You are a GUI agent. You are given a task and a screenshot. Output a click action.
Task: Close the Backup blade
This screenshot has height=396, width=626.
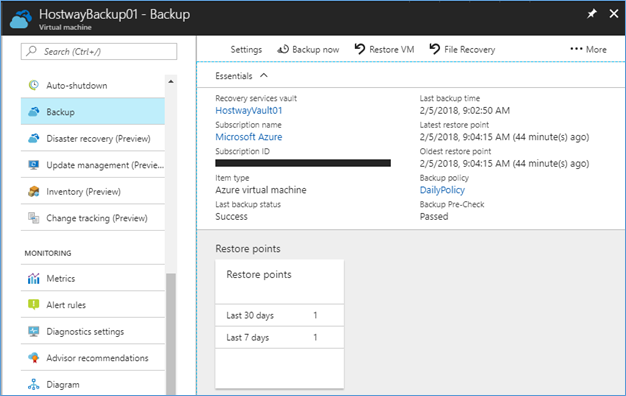click(614, 14)
